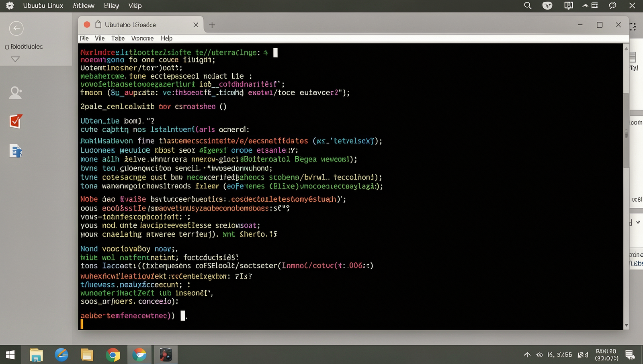Open the Vile menu in terminal
Screen dimensions: 643x364
tap(100, 38)
